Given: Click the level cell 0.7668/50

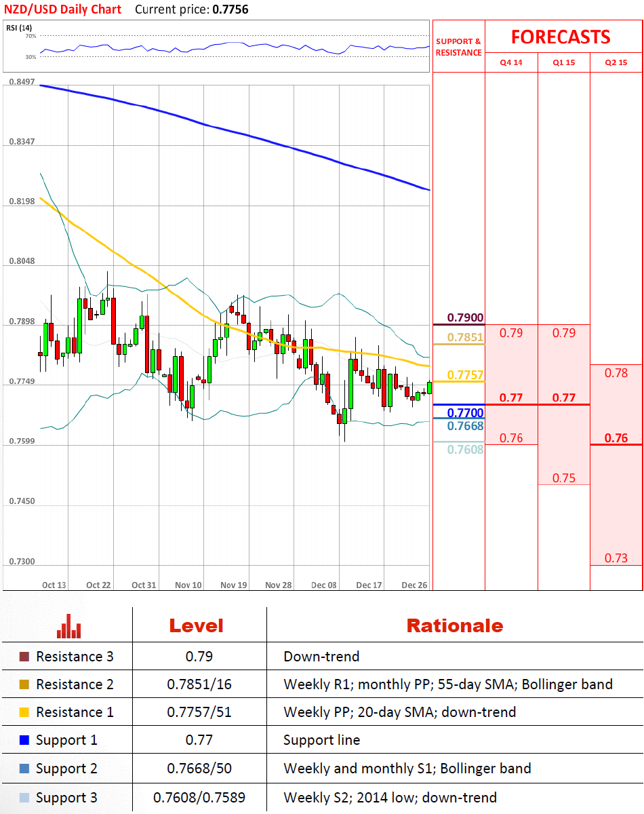Looking at the screenshot, I should coord(199,769).
